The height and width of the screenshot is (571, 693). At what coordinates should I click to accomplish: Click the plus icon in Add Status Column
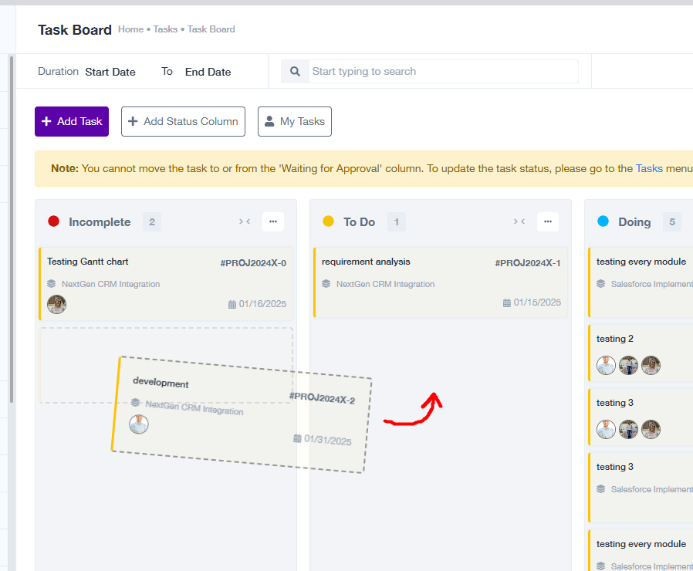pos(133,121)
